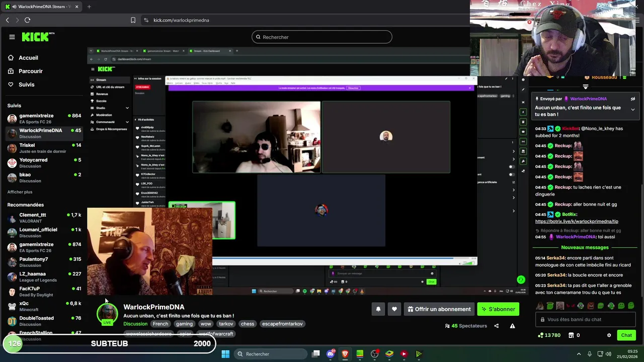
Task: Open a new browser tab
Action: click(89, 7)
